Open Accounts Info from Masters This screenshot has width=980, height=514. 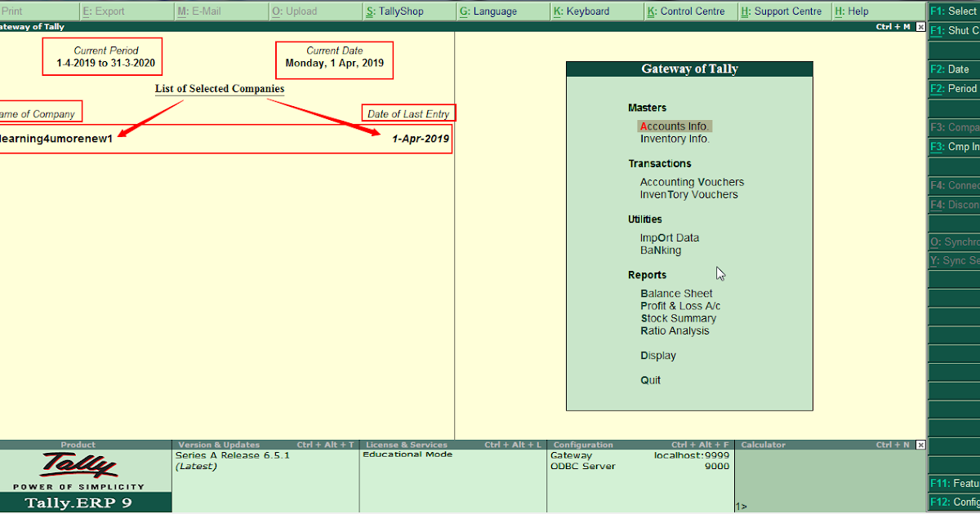[x=675, y=126]
